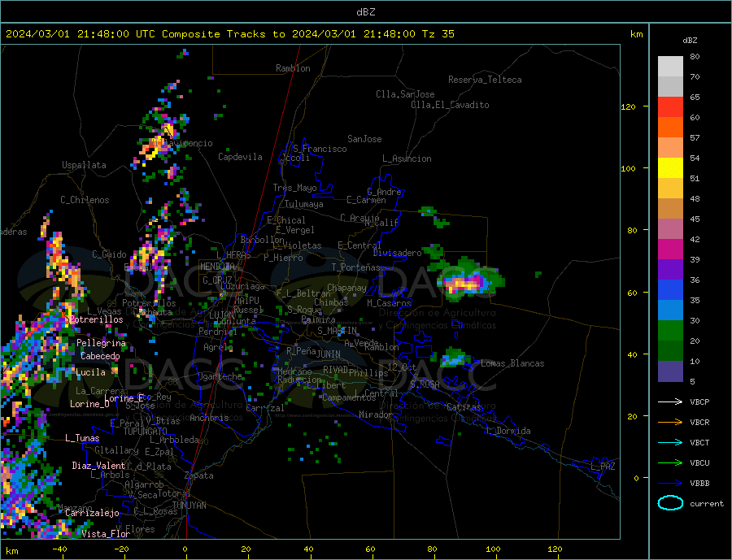Click the small radar echo beside Lomas_Blancas

453,359
